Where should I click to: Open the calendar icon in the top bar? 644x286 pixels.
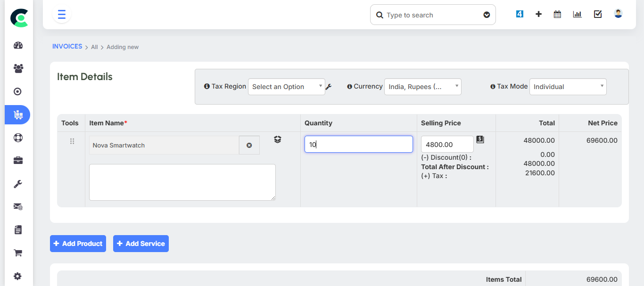pos(557,14)
